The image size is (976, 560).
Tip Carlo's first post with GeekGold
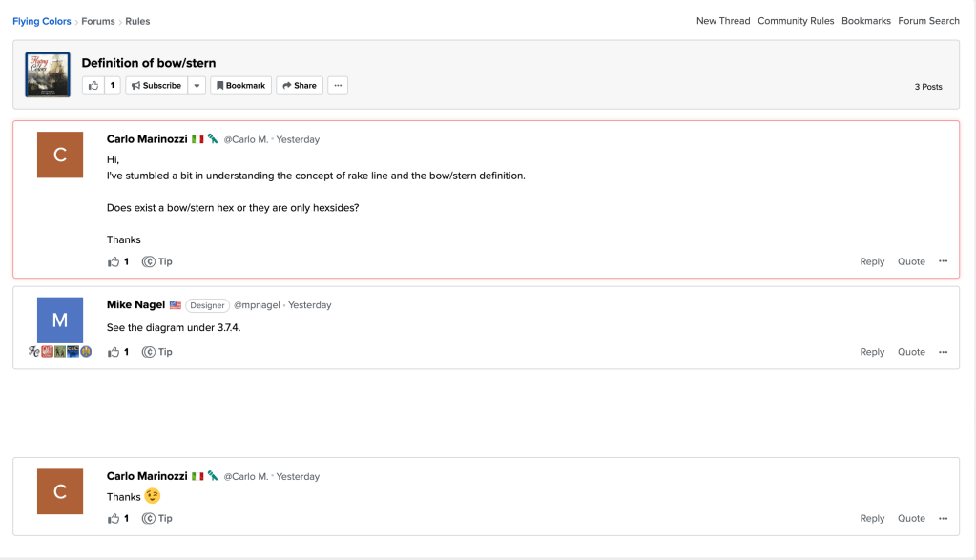pos(157,261)
